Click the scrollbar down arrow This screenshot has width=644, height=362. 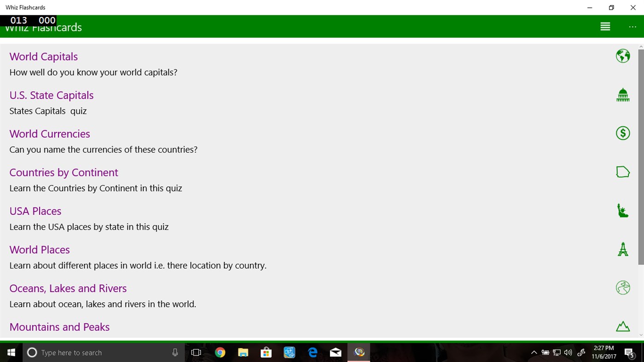[640, 335]
